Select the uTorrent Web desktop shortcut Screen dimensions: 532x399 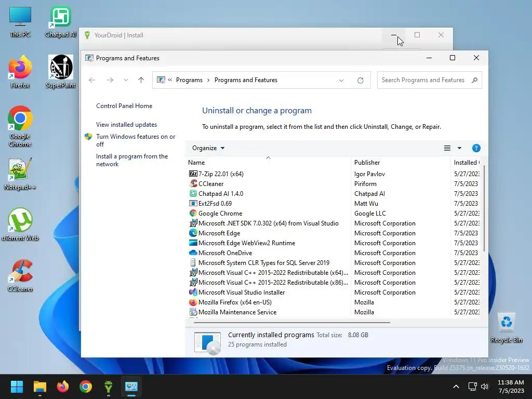20,224
